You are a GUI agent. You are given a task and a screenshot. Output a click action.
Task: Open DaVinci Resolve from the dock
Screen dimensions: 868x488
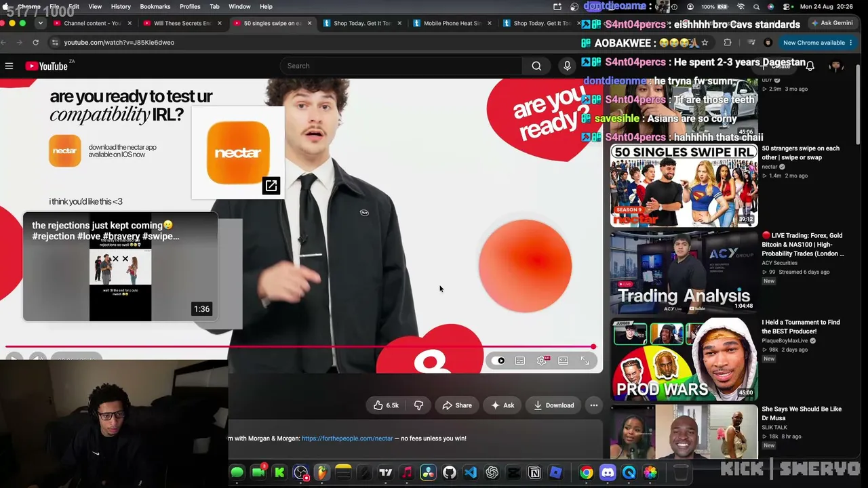pos(428,472)
